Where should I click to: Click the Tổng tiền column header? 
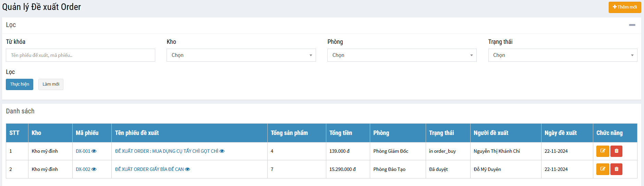pos(341,133)
